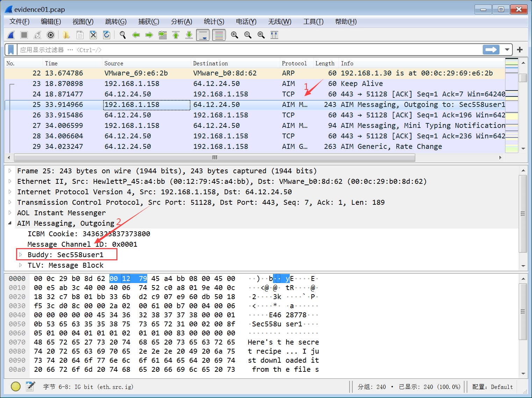The height and width of the screenshot is (398, 532).
Task: Open expert information yellow circle icon
Action: tap(16, 386)
